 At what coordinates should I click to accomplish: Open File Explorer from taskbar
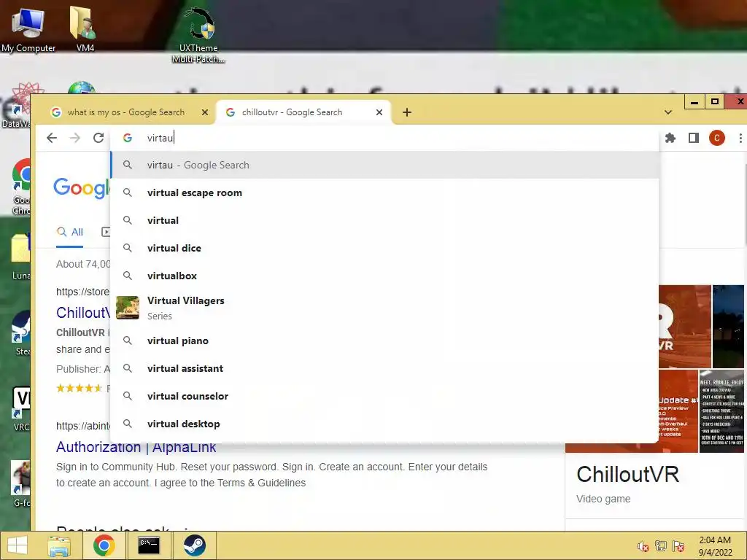60,545
